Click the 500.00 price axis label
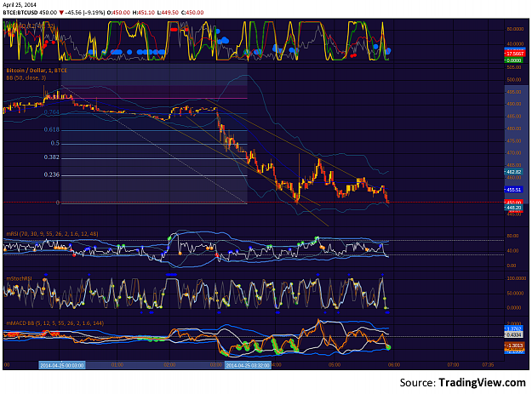532x394 pixels. point(514,80)
